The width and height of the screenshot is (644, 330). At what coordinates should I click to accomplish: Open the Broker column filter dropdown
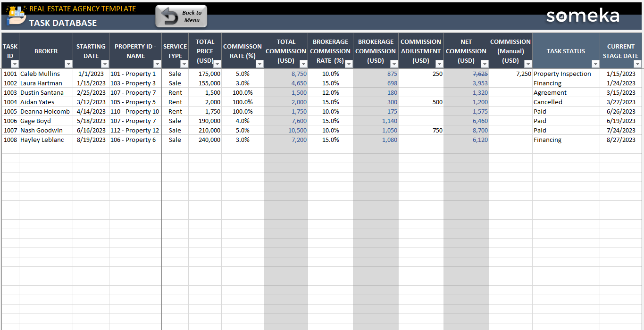coord(68,64)
